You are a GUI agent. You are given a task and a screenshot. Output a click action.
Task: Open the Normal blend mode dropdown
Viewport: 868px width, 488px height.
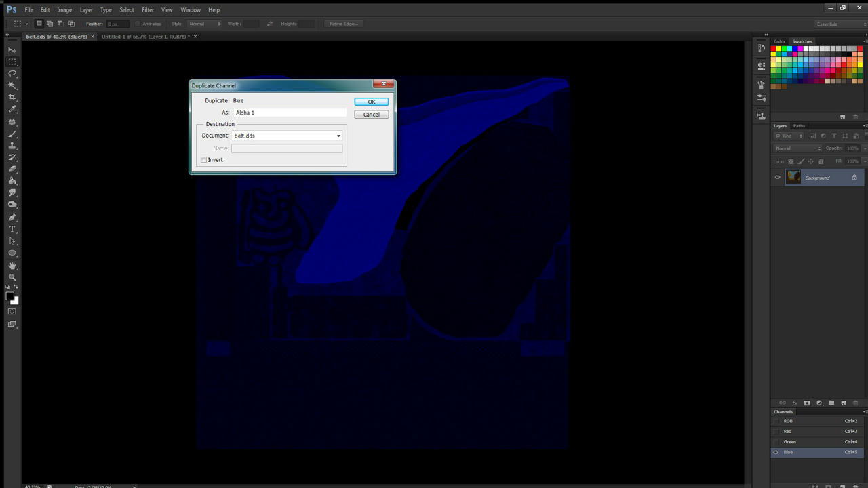797,148
